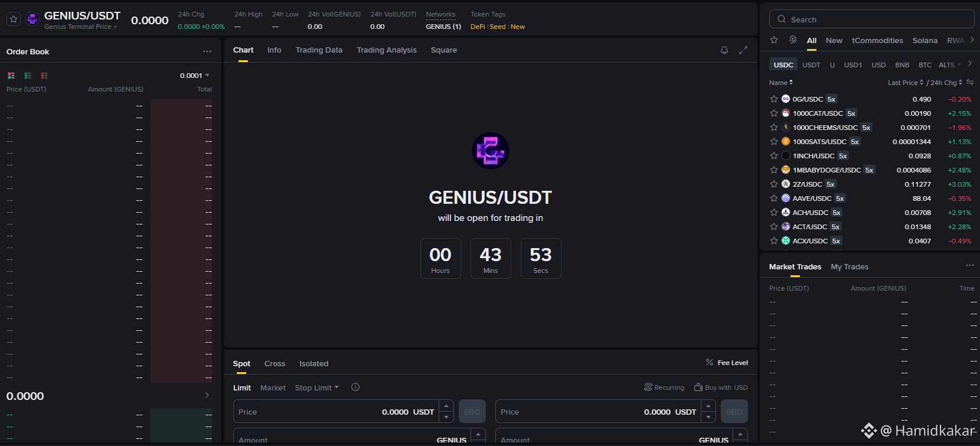Open the Order Book more options menu
980x446 pixels.
(x=207, y=51)
